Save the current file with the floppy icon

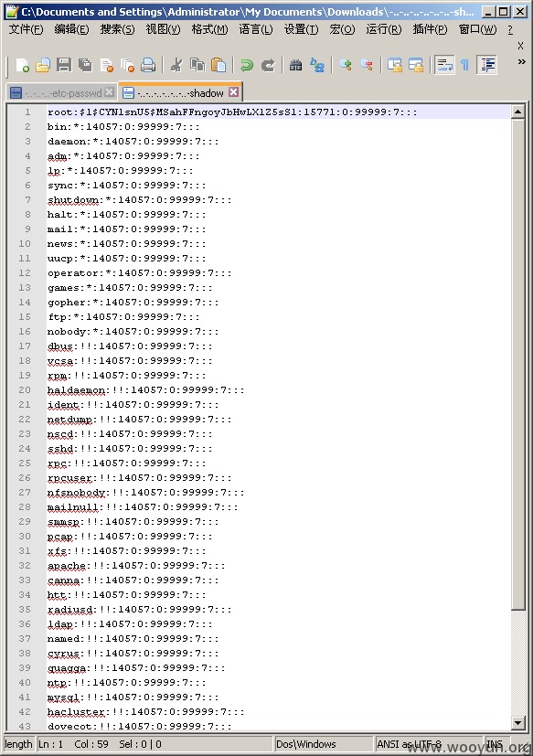coord(64,65)
